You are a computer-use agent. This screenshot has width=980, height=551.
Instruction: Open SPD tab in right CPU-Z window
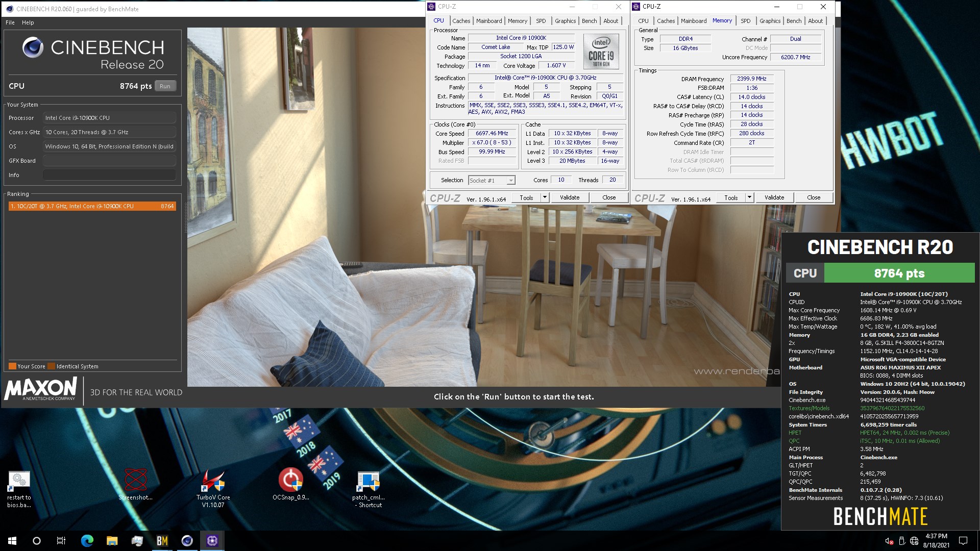coord(746,21)
